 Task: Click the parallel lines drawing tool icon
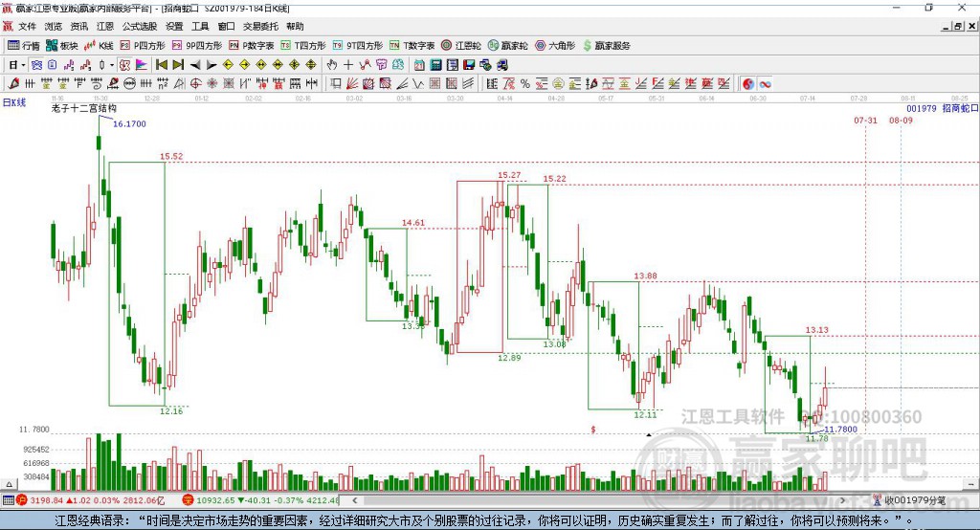tap(468, 84)
